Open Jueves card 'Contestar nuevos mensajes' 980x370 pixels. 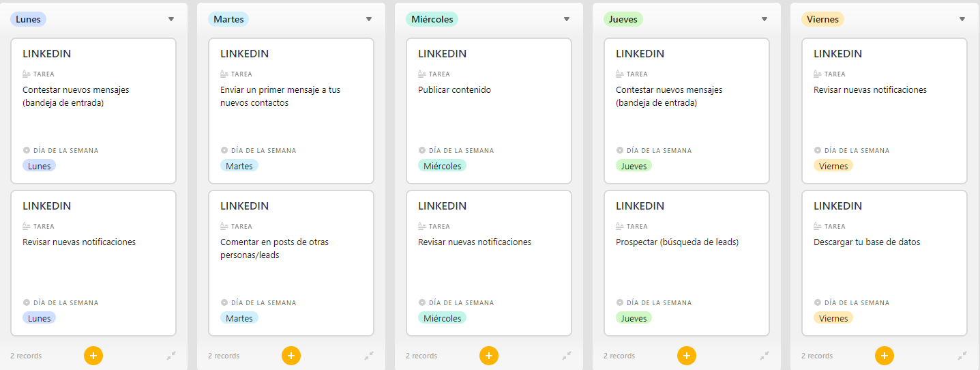pyautogui.click(x=687, y=111)
